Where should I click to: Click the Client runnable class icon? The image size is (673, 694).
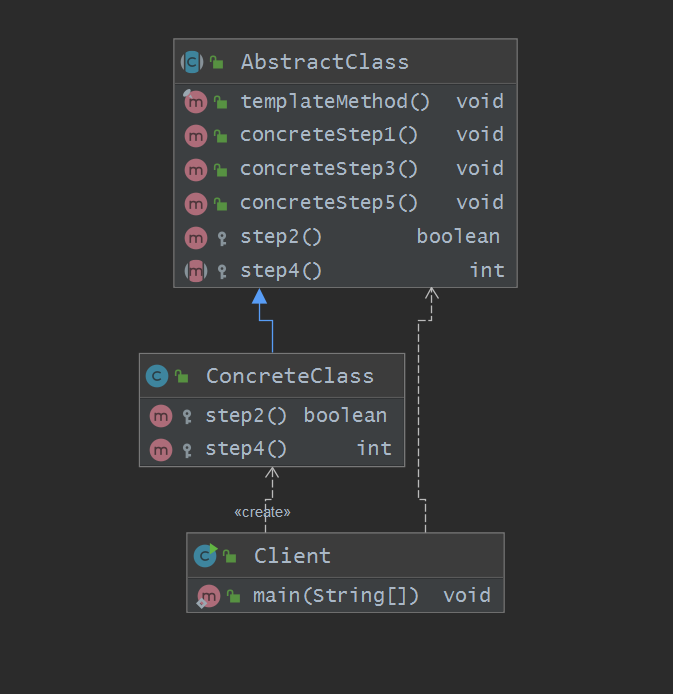click(205, 556)
